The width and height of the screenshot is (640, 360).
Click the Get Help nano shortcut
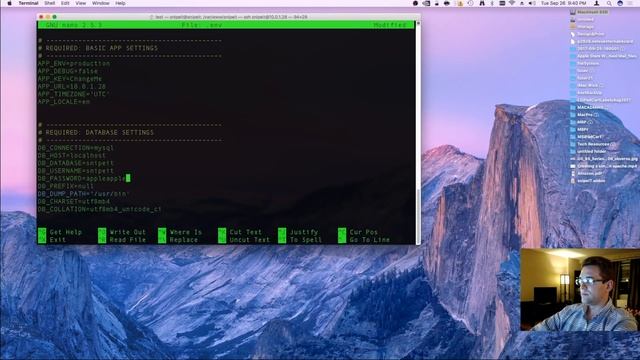click(60, 232)
